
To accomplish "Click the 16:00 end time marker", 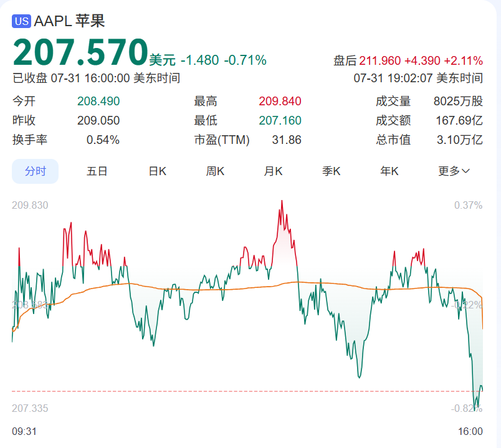I will 470,431.
